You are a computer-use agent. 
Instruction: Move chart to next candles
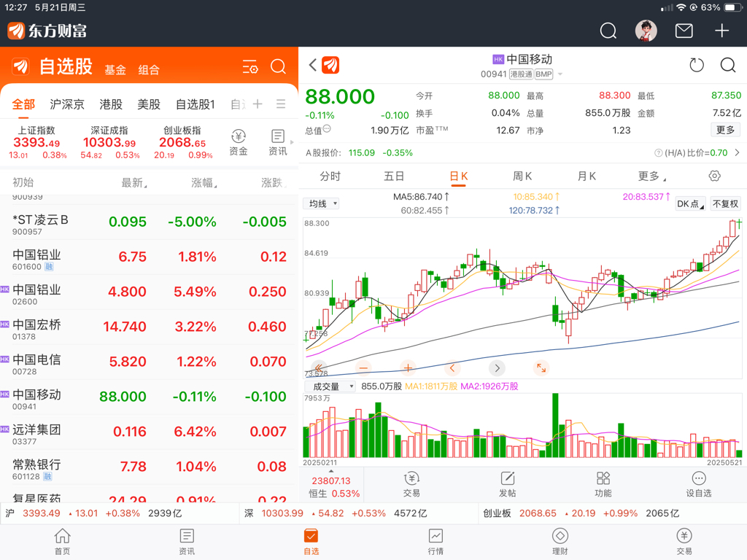pos(497,368)
